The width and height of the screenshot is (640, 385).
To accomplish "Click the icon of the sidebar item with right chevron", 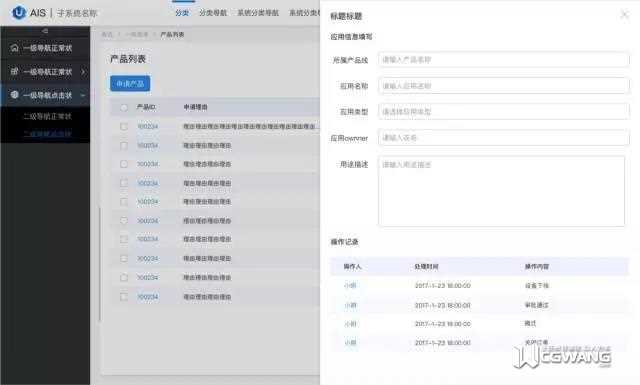I will tap(14, 71).
